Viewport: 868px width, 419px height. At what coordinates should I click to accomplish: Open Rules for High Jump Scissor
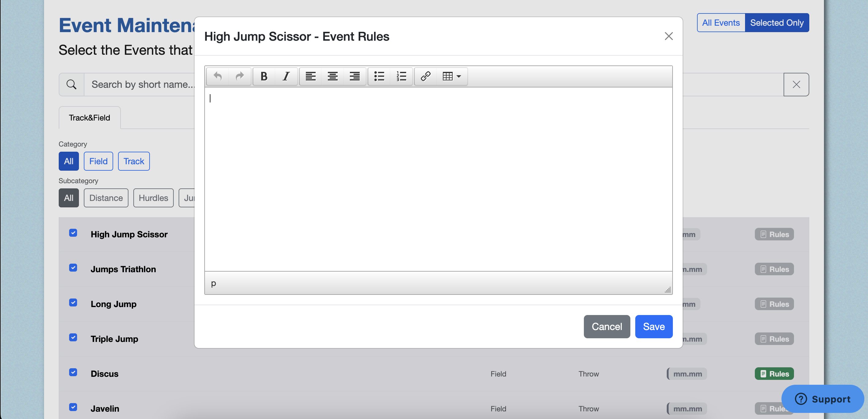(774, 234)
